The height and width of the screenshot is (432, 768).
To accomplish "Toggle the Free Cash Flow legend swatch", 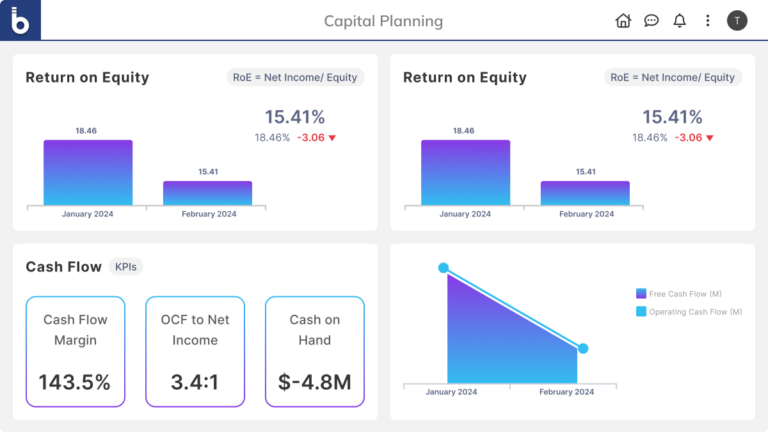I will pyautogui.click(x=641, y=294).
